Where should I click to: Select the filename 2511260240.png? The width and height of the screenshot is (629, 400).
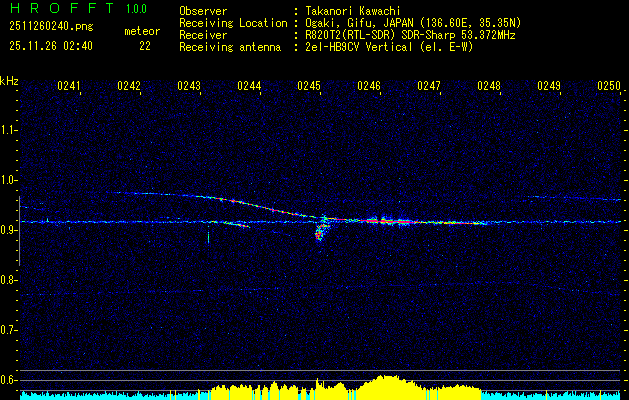pyautogui.click(x=51, y=27)
